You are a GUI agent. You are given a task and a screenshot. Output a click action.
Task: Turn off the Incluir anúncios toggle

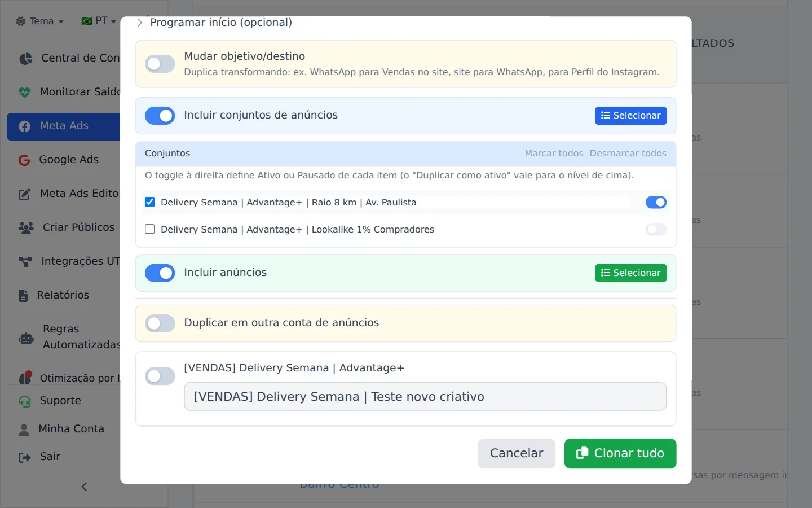click(160, 273)
